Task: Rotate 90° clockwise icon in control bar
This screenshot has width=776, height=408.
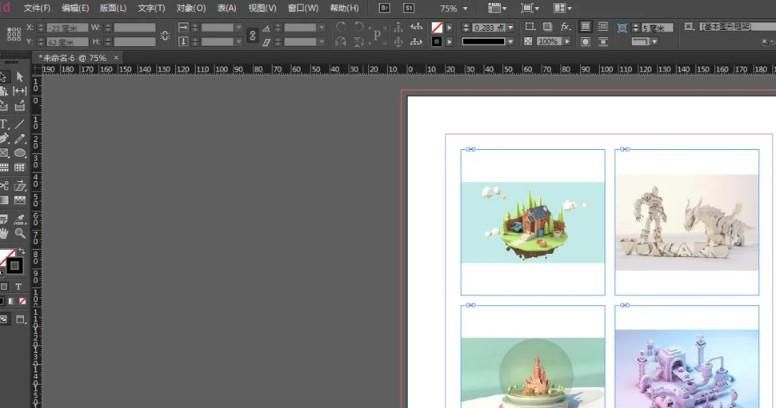Action: 341,27
